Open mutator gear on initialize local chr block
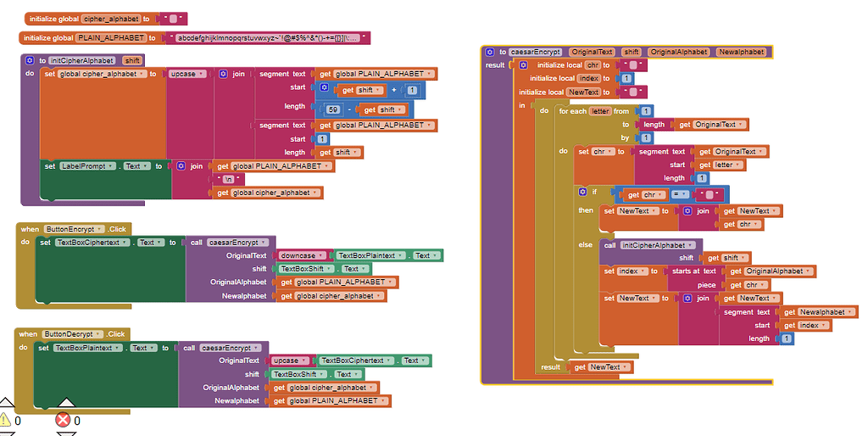 point(523,64)
